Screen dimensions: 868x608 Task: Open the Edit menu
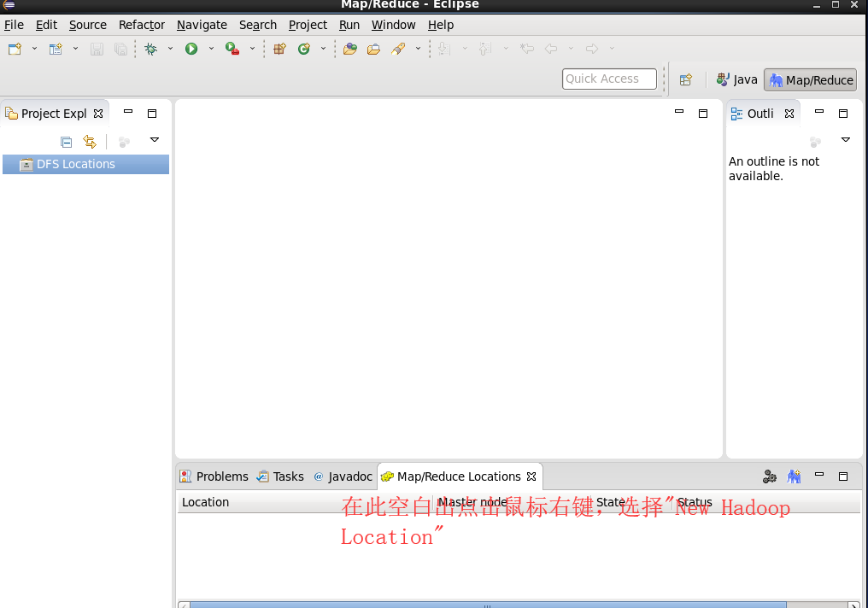tap(46, 25)
